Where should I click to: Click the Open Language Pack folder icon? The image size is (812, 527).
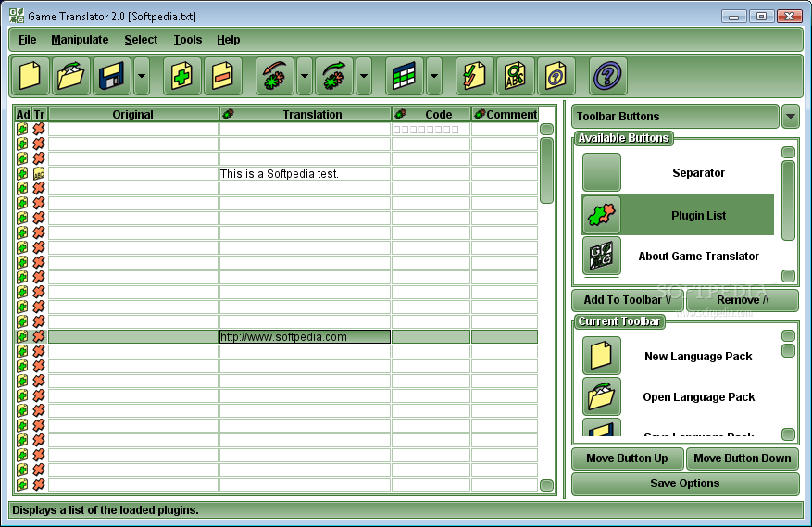coord(71,76)
